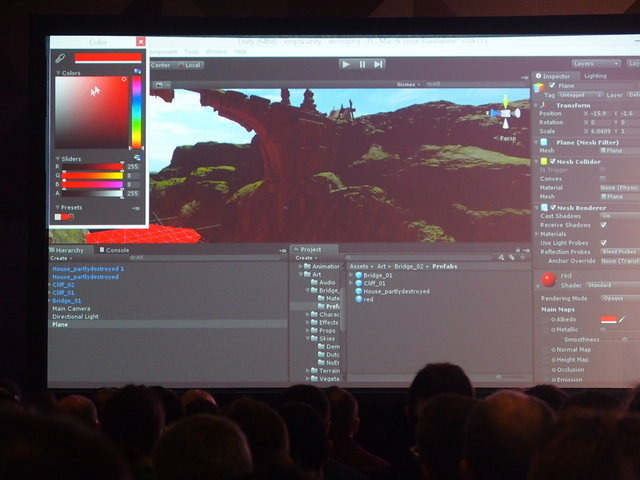Toggle the Convex checkbox
This screenshot has height=480, width=640.
[x=602, y=179]
